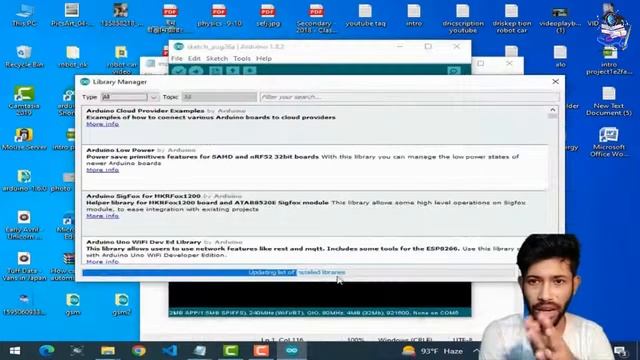The image size is (640, 360).
Task: Close the Library Manager dialog
Action: pyautogui.click(x=555, y=82)
